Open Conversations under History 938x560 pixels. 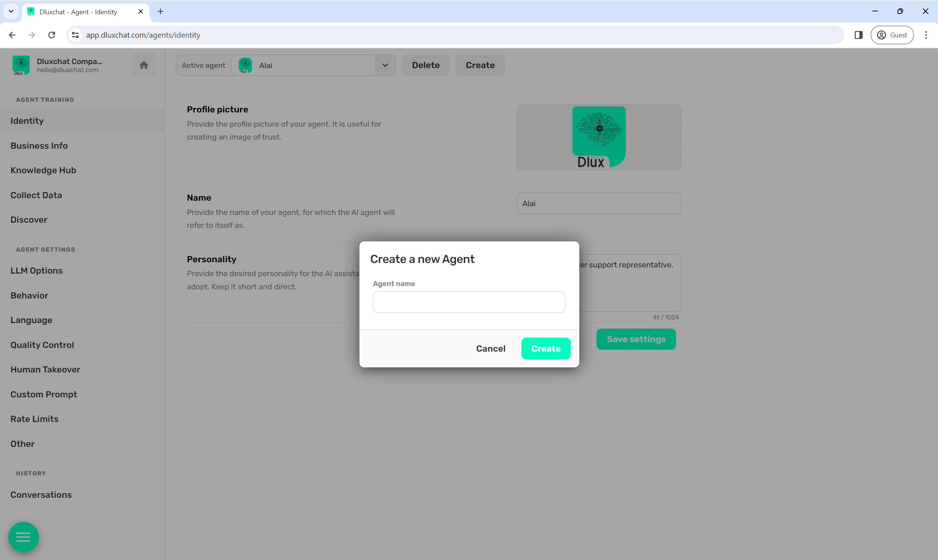tap(41, 495)
